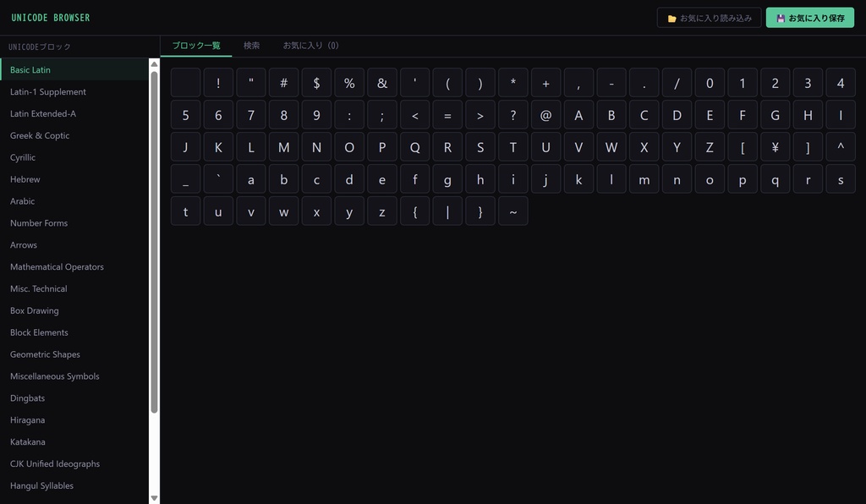The image size is (866, 504).
Task: Select Miscellaneous Symbols block
Action: coord(74,376)
